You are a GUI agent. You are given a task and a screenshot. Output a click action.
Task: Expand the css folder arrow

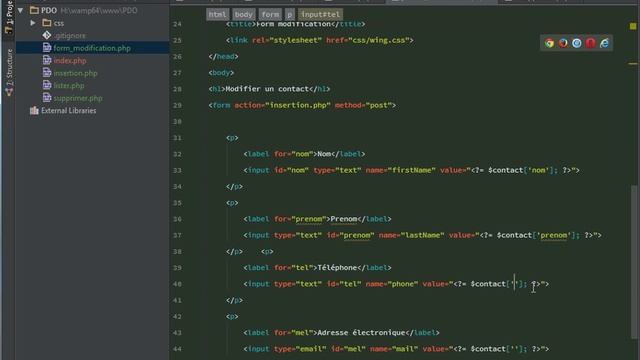[x=33, y=23]
